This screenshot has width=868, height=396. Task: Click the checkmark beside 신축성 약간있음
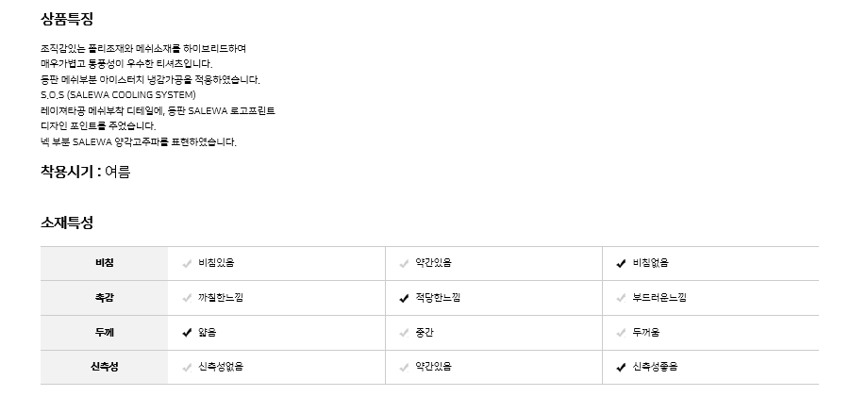tap(404, 367)
